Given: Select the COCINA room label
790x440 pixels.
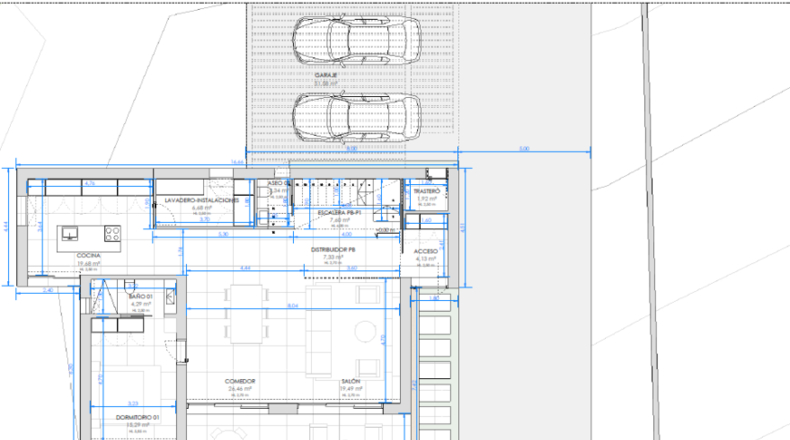Looking at the screenshot, I should click(89, 256).
